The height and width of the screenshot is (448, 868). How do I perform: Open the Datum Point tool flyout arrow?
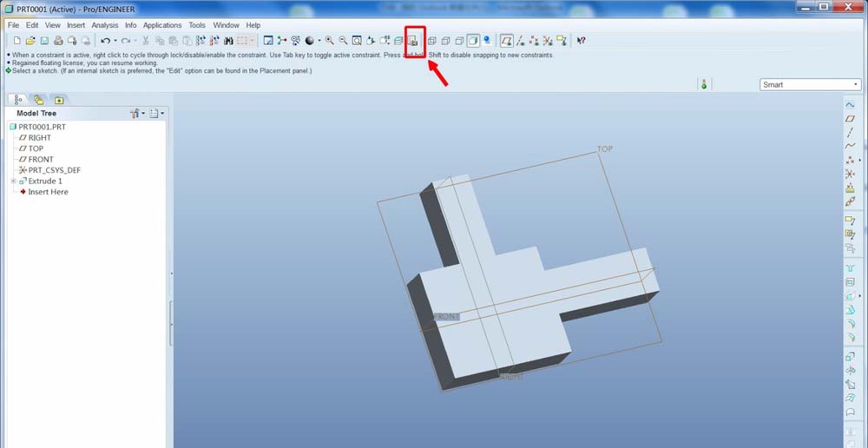[x=859, y=160]
